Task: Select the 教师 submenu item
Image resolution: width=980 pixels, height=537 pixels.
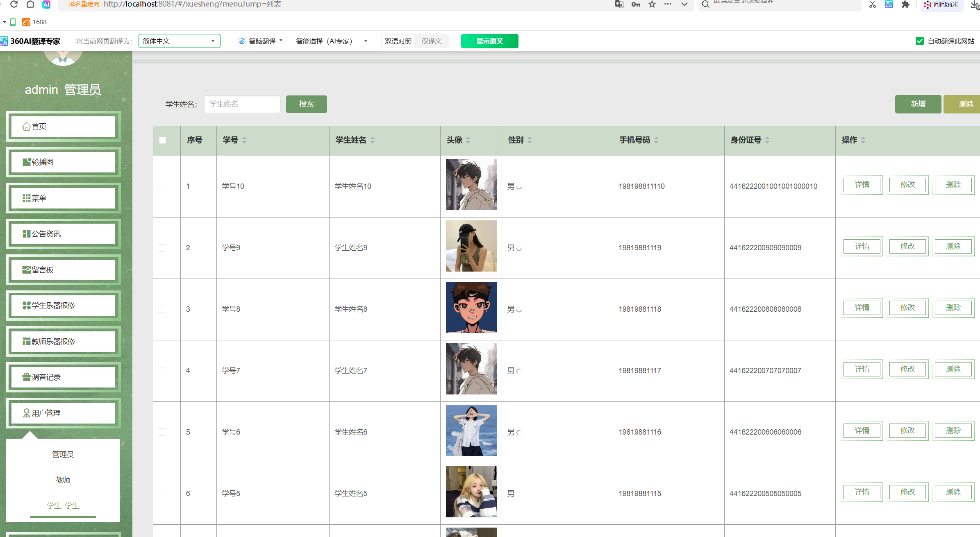Action: pyautogui.click(x=63, y=480)
